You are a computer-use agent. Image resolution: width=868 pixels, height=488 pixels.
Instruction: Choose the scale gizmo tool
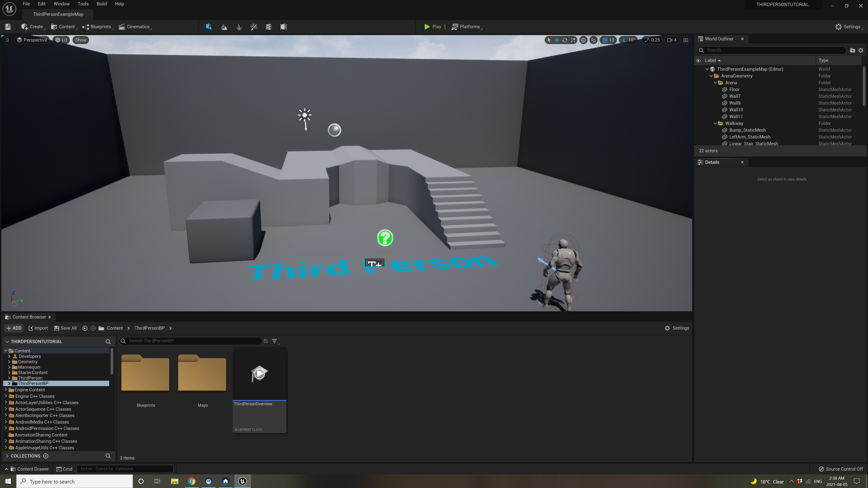click(x=573, y=40)
